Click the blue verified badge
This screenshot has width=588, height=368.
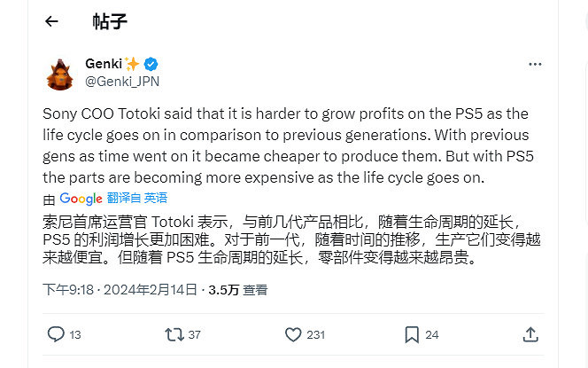[151, 64]
